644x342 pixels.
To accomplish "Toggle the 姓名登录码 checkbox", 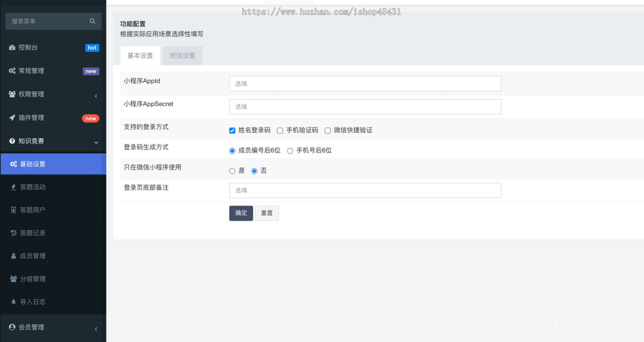I will click(232, 130).
